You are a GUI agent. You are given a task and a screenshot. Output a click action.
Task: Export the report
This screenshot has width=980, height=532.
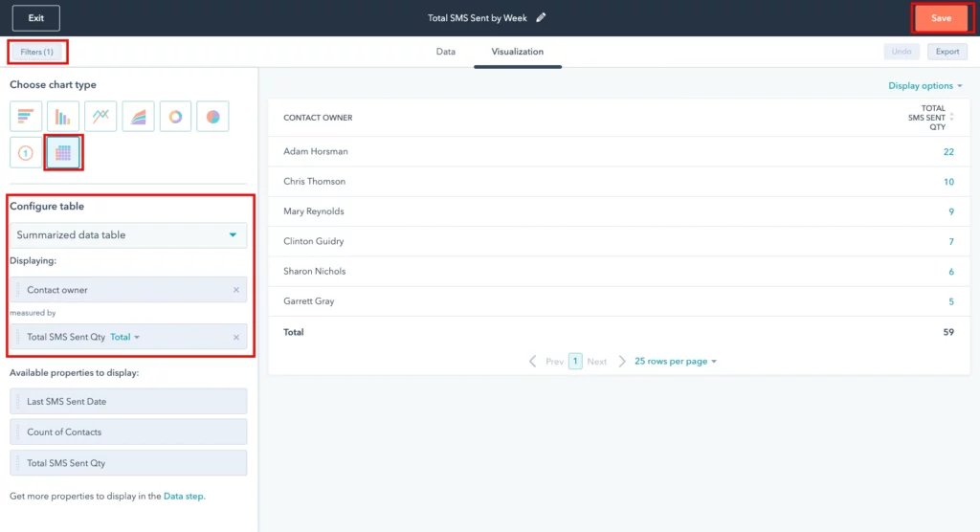(x=947, y=52)
